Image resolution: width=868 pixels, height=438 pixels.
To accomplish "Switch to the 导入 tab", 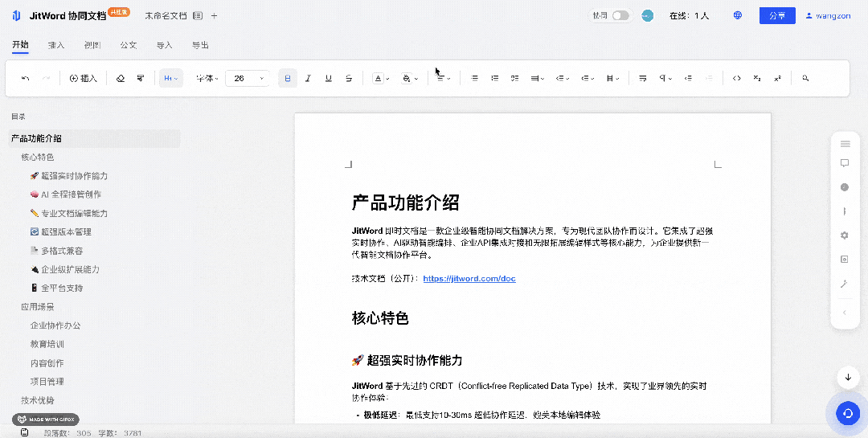I will (165, 45).
